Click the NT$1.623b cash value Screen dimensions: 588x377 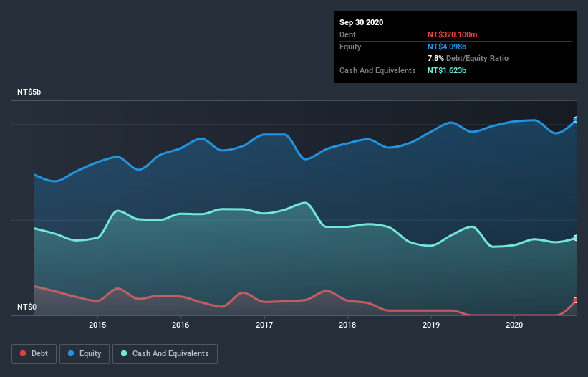447,70
